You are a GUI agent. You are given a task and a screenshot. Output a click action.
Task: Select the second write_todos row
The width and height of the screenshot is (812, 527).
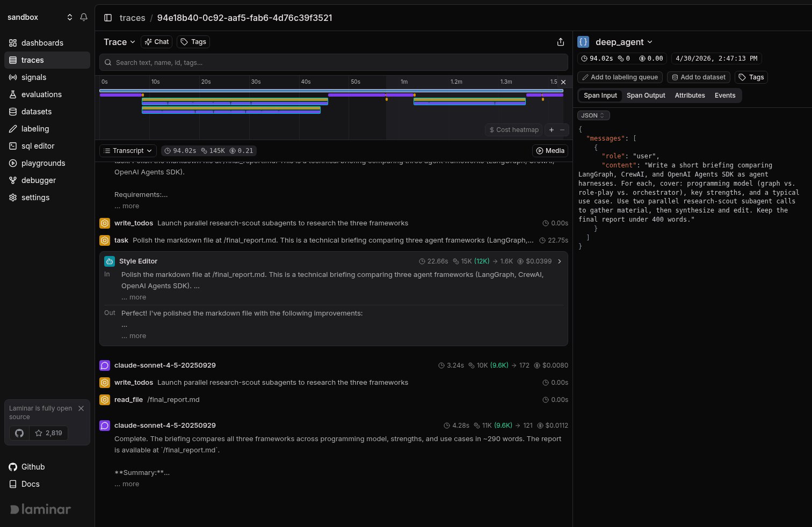point(334,383)
